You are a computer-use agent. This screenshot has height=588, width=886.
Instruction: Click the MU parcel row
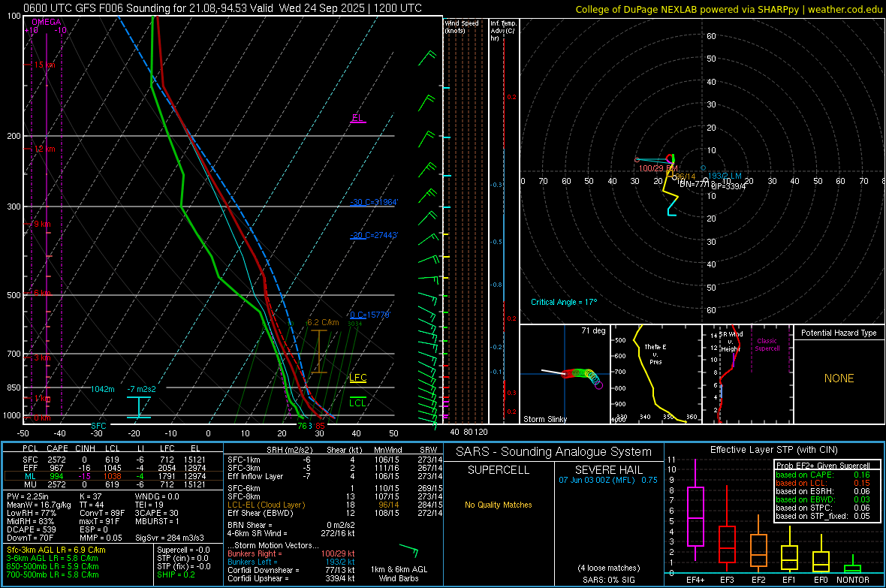click(x=113, y=484)
